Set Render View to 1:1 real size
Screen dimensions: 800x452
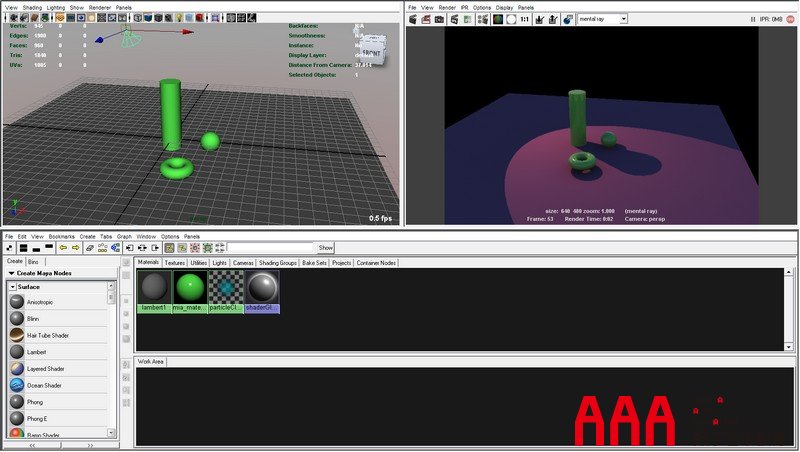pos(524,19)
